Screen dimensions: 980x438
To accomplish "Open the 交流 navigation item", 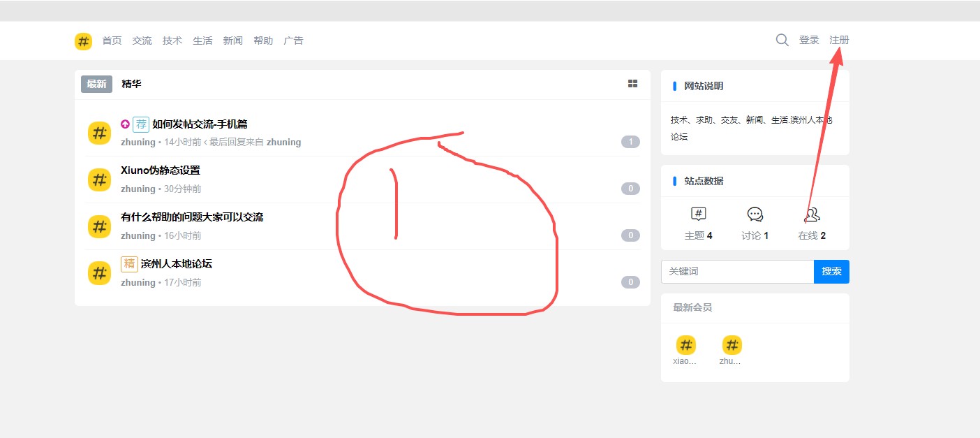I will (x=142, y=41).
